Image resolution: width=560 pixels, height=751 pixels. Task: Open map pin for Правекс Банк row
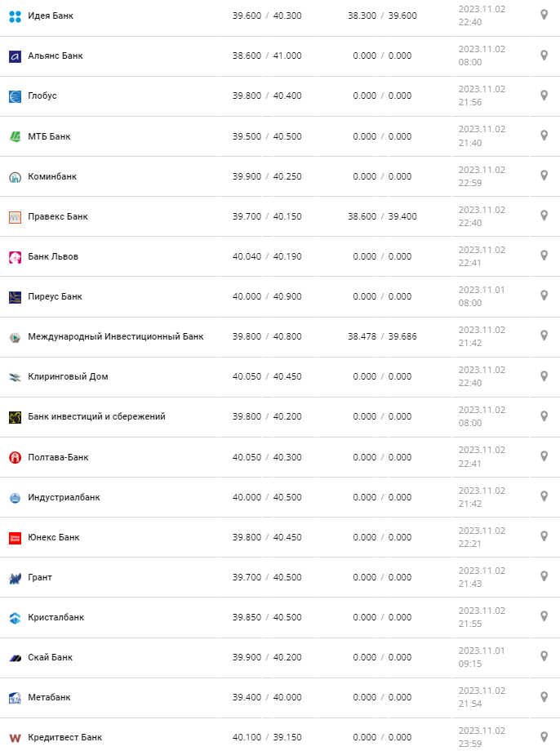pyautogui.click(x=544, y=216)
